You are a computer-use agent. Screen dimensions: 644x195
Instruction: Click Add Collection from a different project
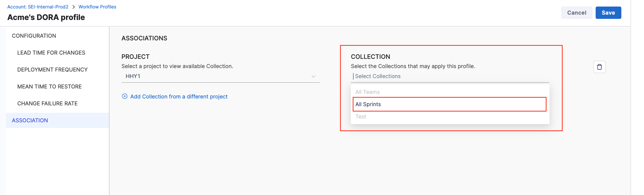178,97
